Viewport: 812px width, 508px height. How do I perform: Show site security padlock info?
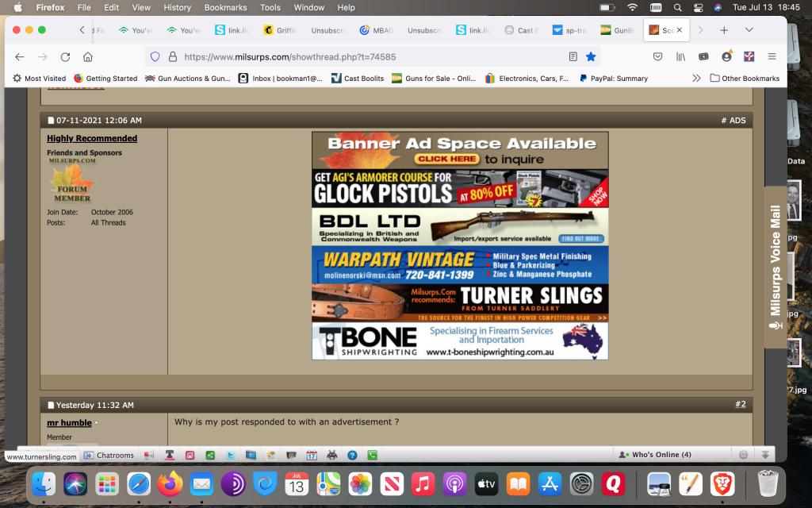pyautogui.click(x=172, y=57)
